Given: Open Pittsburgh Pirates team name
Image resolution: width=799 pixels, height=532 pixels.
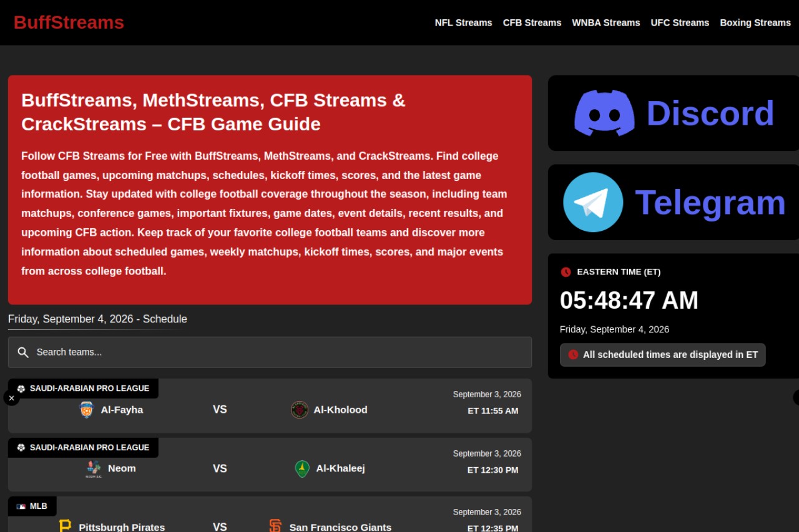Looking at the screenshot, I should coord(122,527).
